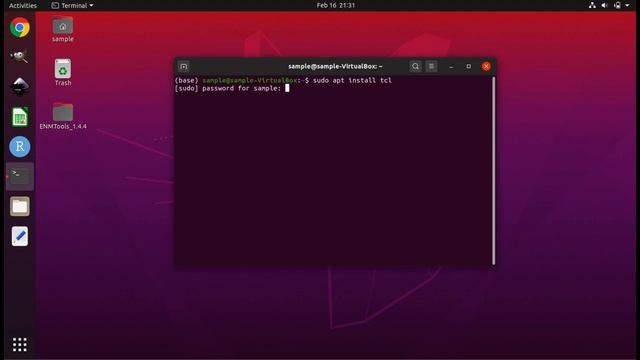Launch GIMP from the dock
This screenshot has width=640, height=360.
[20, 57]
